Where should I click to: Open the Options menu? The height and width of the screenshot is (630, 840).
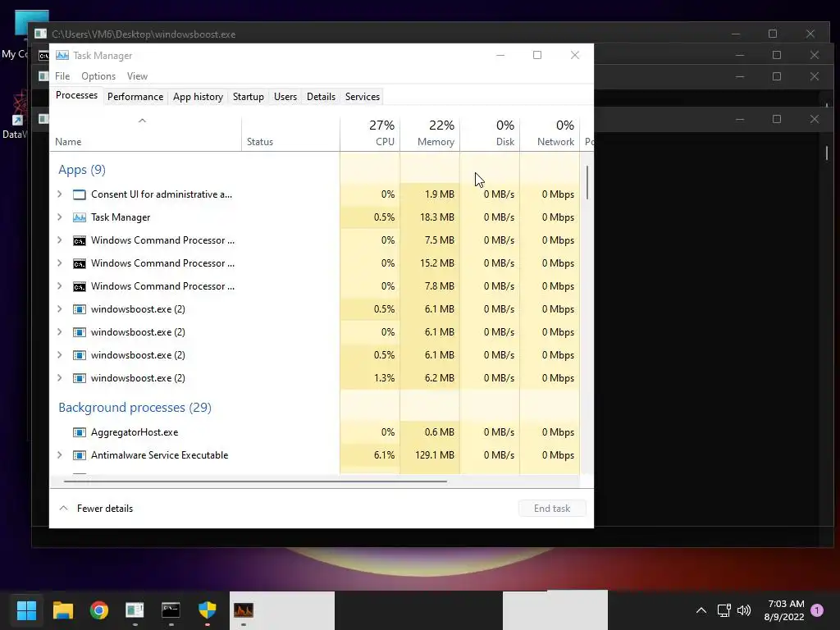(x=98, y=76)
